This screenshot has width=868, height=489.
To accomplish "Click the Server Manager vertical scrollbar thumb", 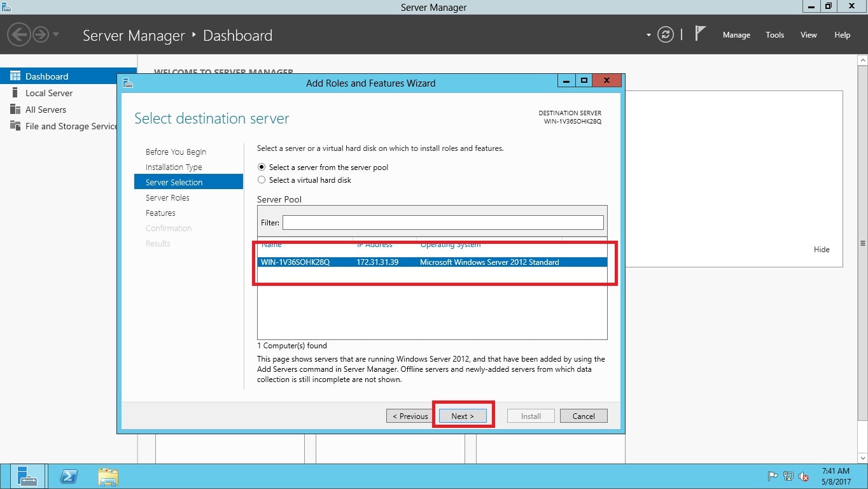I will 863,243.
